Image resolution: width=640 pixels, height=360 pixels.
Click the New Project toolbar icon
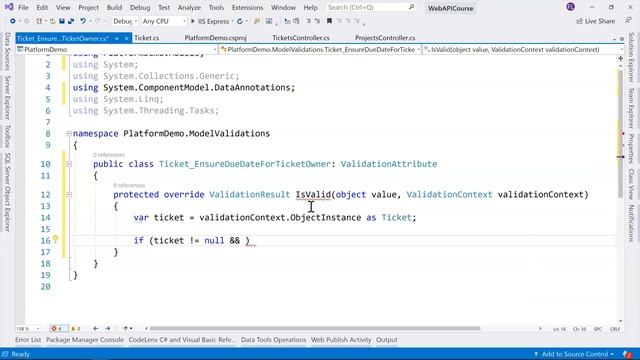pyautogui.click(x=39, y=21)
